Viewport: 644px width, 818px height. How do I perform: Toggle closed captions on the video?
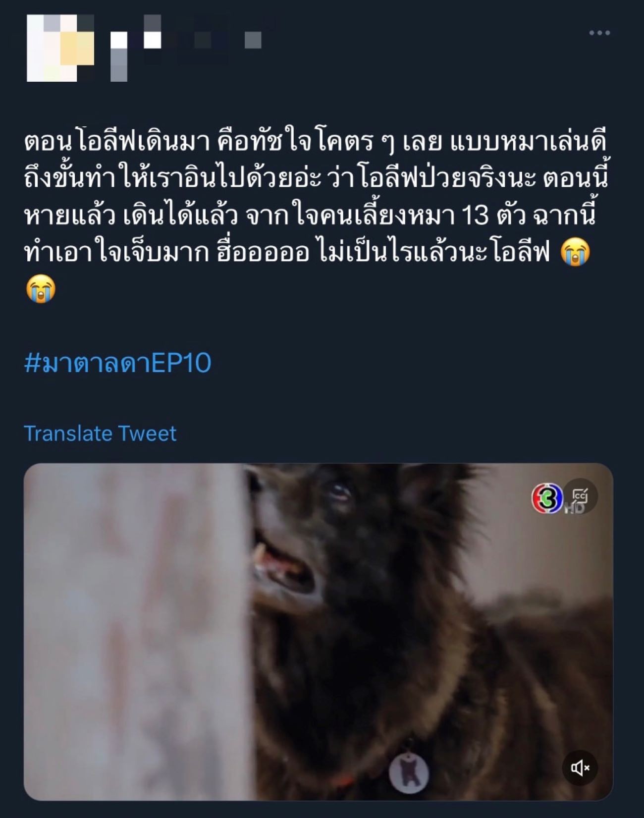click(580, 495)
